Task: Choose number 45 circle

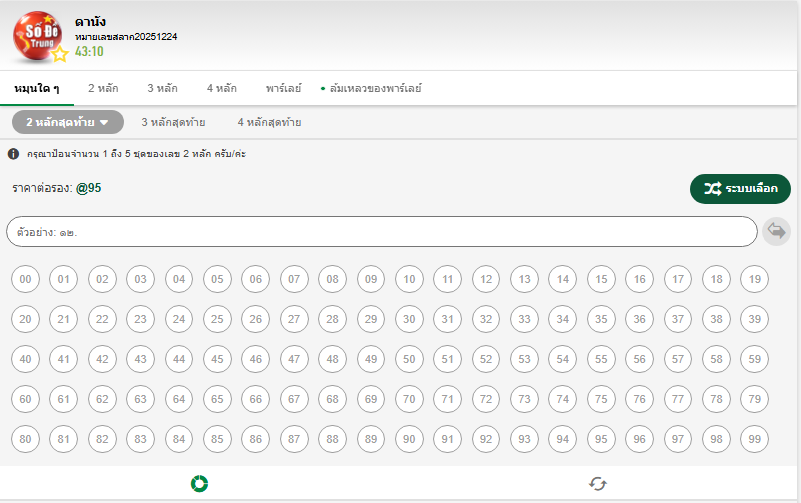Action: 217,359
